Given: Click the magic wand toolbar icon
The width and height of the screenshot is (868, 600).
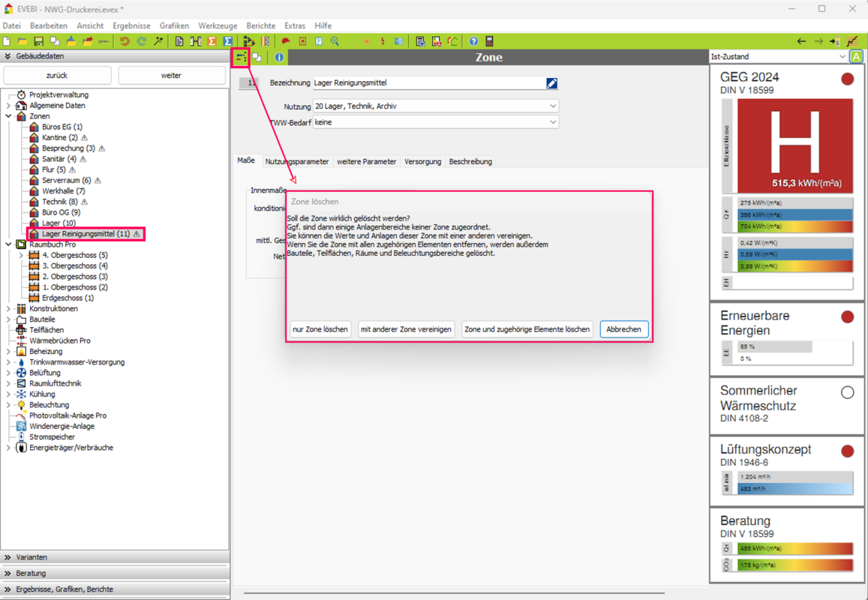Looking at the screenshot, I should pos(158,41).
